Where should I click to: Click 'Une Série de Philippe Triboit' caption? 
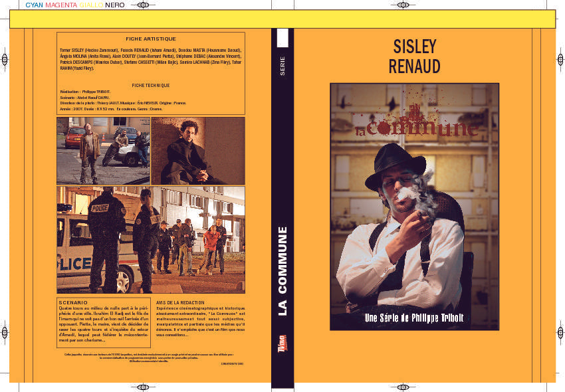point(415,318)
